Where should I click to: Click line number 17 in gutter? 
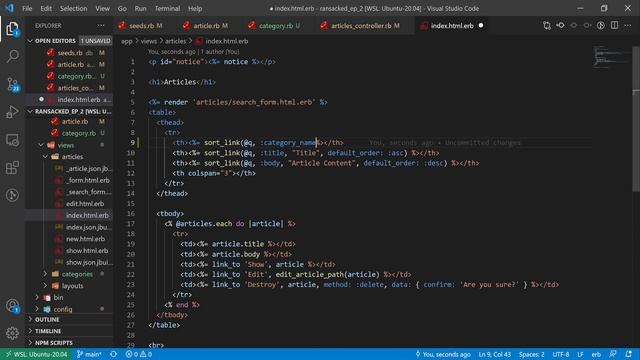[131, 224]
